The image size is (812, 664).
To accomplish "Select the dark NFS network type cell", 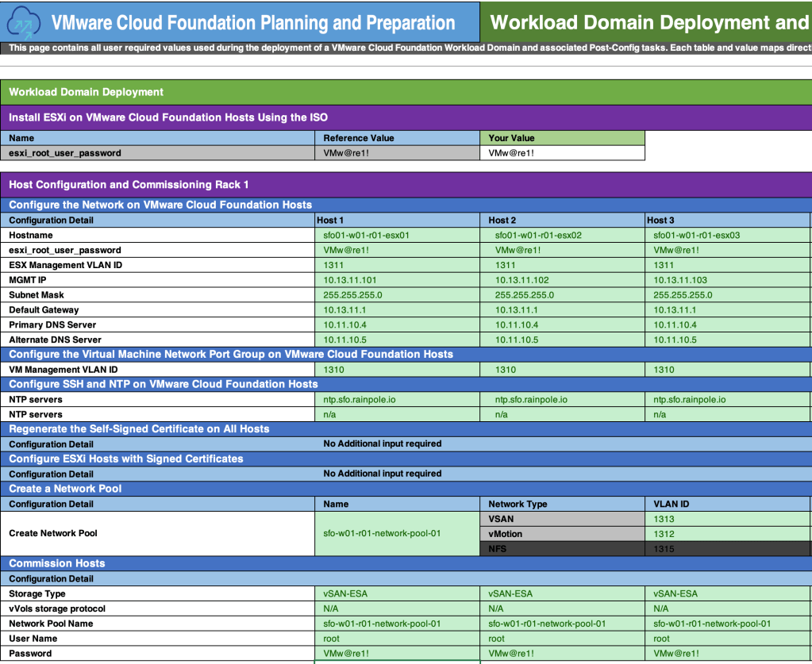I will (562, 549).
